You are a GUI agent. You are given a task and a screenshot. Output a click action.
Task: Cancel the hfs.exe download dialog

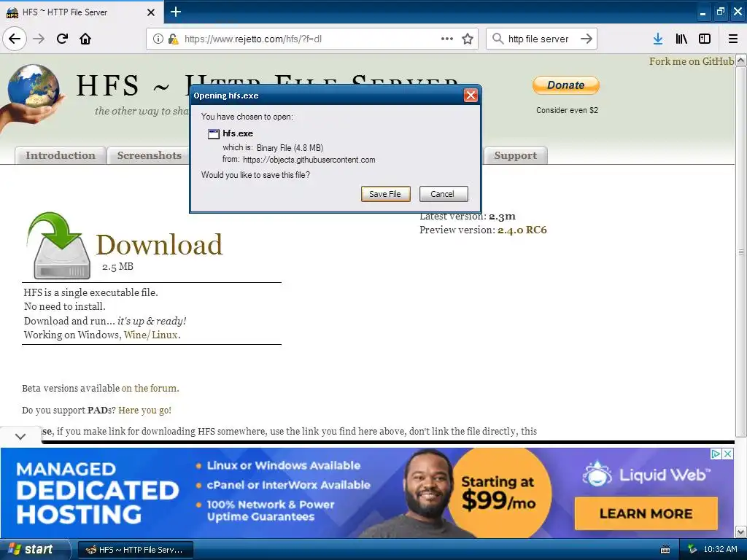443,194
